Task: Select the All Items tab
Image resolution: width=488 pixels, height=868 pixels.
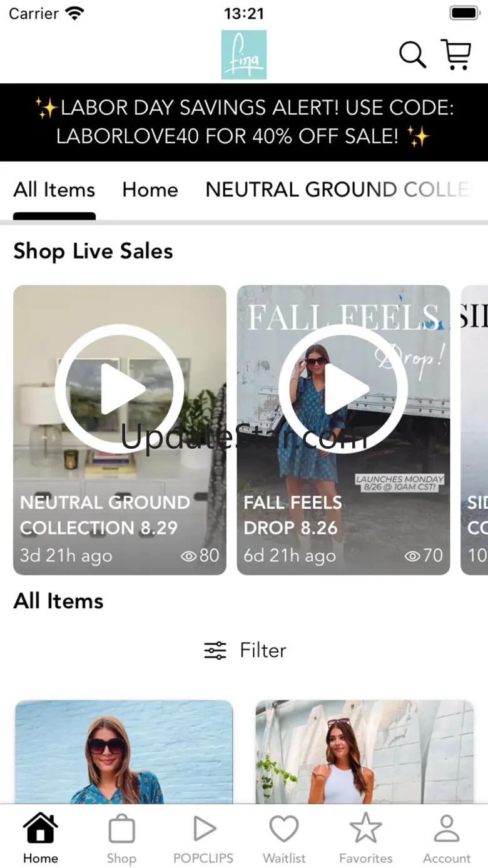Action: click(54, 190)
